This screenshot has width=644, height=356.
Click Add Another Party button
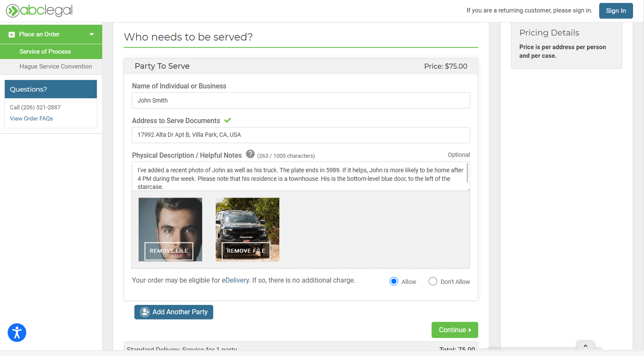pos(174,312)
